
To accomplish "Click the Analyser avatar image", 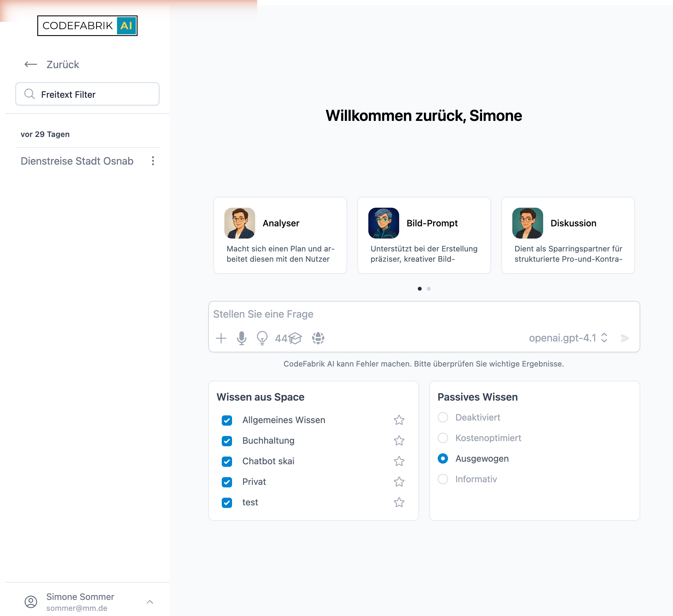I will click(x=240, y=223).
